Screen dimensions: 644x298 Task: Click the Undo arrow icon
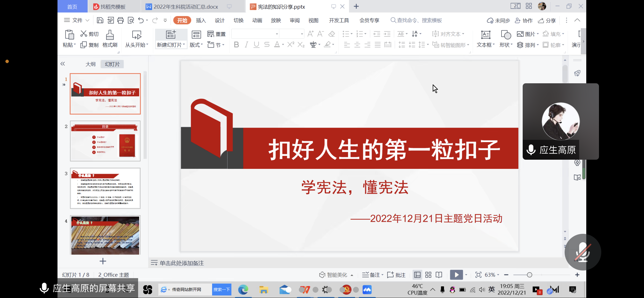141,20
